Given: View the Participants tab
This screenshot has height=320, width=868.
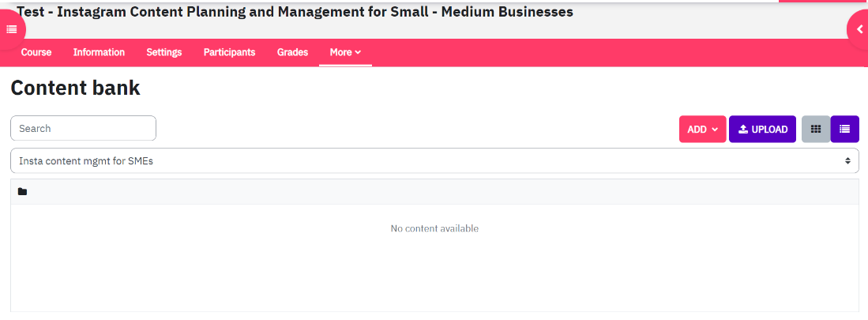Looking at the screenshot, I should [229, 53].
